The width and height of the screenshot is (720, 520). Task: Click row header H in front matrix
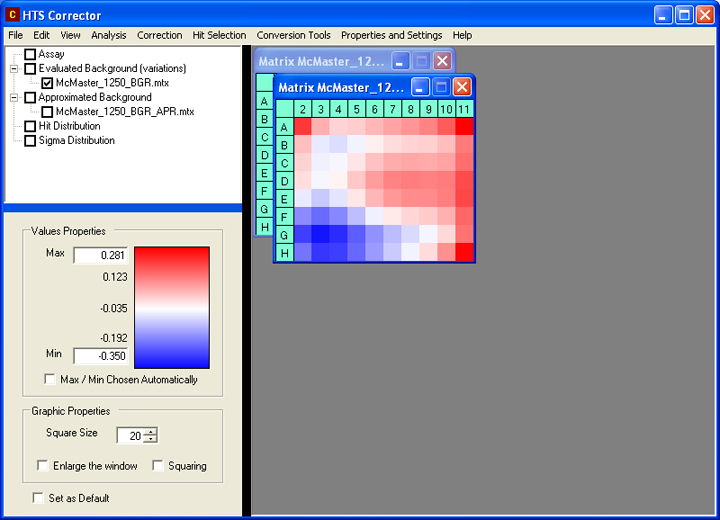[x=285, y=253]
